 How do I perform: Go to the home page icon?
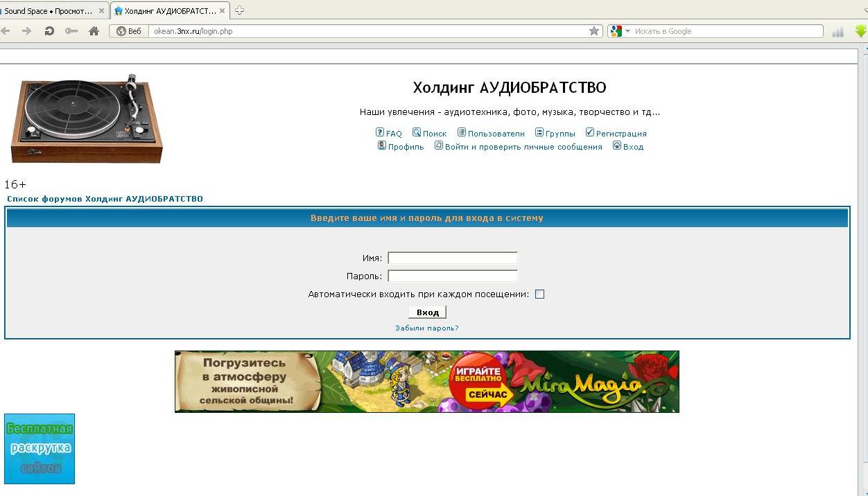(x=94, y=31)
